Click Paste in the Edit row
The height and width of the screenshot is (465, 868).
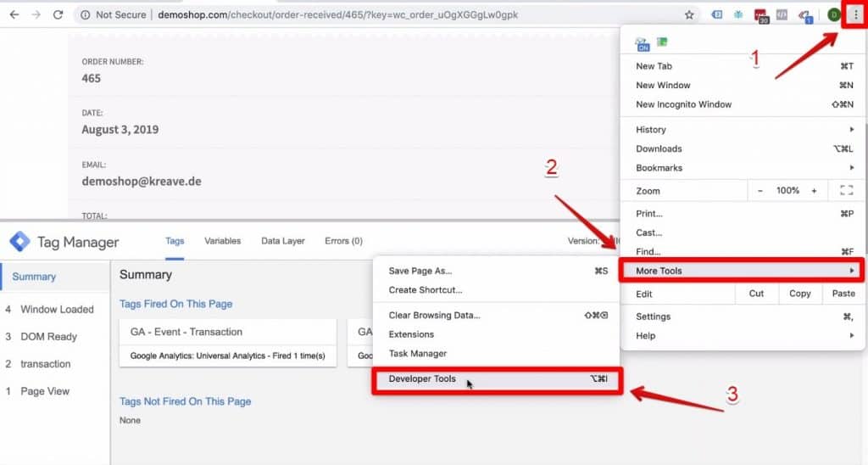[843, 294]
